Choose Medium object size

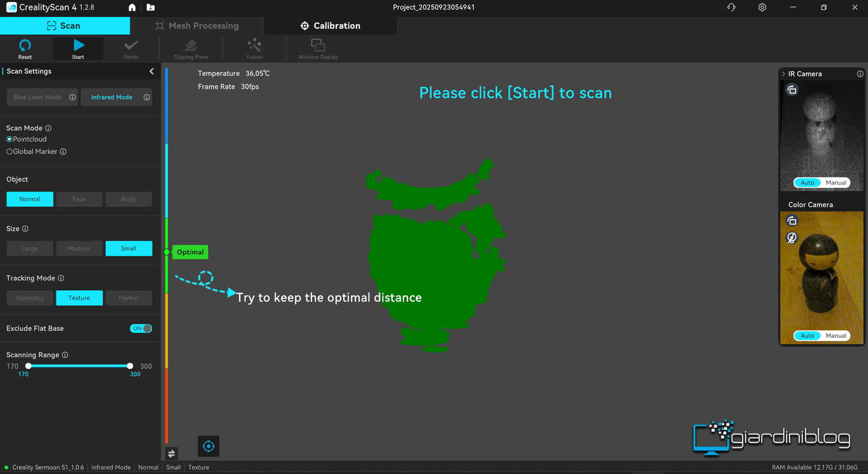[x=79, y=248]
